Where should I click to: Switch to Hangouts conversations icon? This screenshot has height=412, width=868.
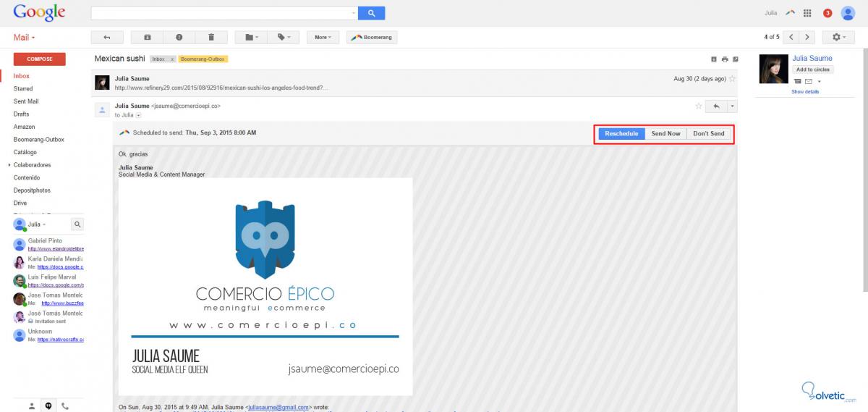[48, 405]
